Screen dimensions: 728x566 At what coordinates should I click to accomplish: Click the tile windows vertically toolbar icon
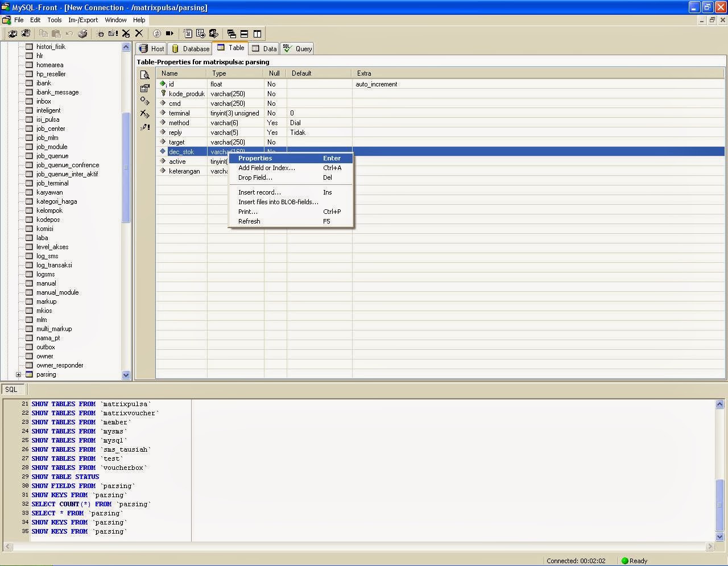coord(257,34)
